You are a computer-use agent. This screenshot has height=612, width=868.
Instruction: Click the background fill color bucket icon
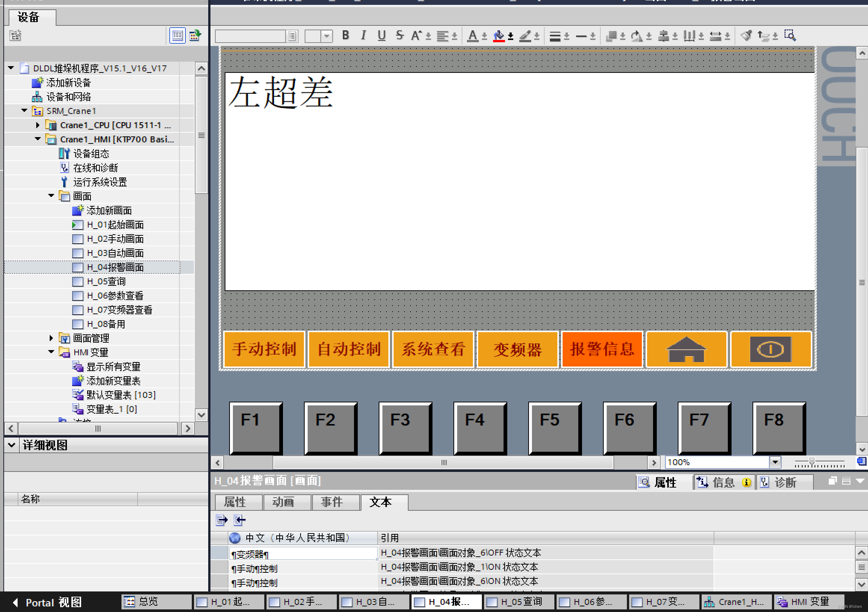(x=499, y=35)
